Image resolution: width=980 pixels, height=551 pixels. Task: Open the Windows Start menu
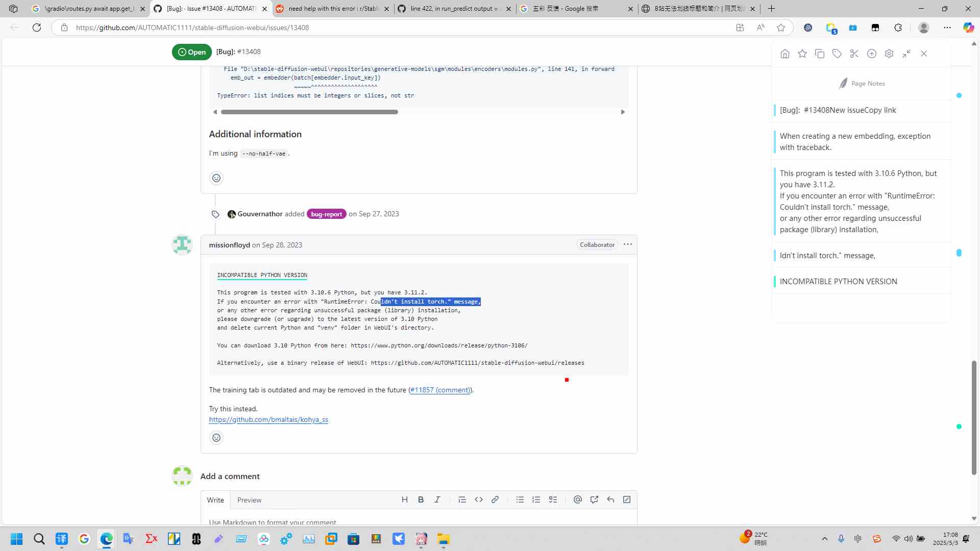(16, 539)
